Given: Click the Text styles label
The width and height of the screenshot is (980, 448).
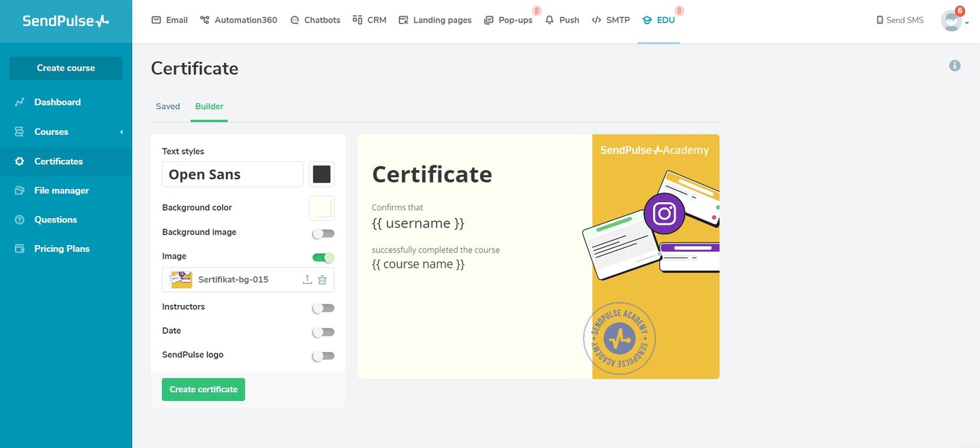Looking at the screenshot, I should (183, 151).
